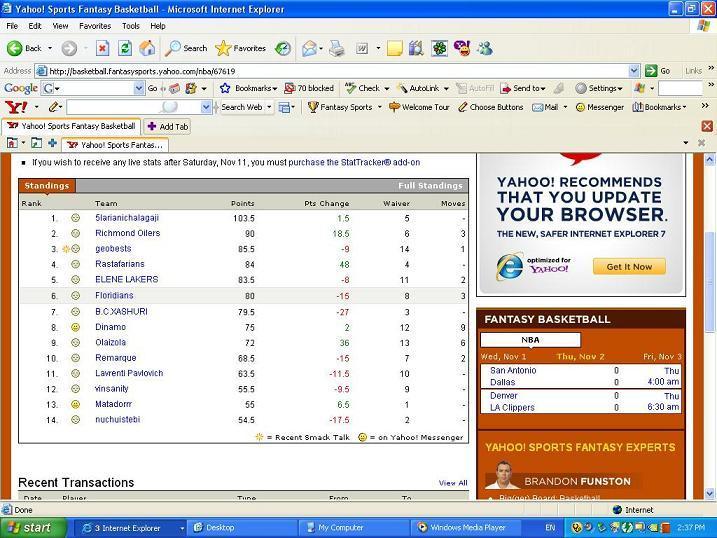Click the Messenger smiley next to Dinamo

pyautogui.click(x=75, y=327)
